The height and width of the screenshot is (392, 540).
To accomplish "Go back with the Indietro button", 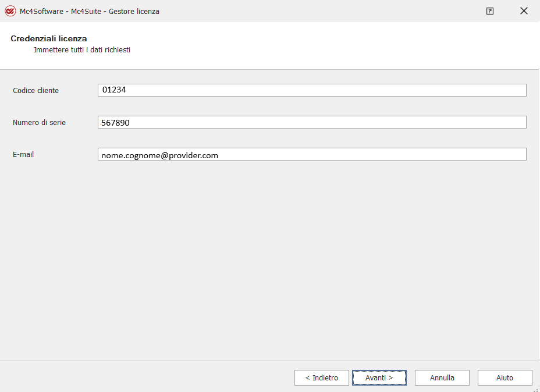I will pos(321,377).
